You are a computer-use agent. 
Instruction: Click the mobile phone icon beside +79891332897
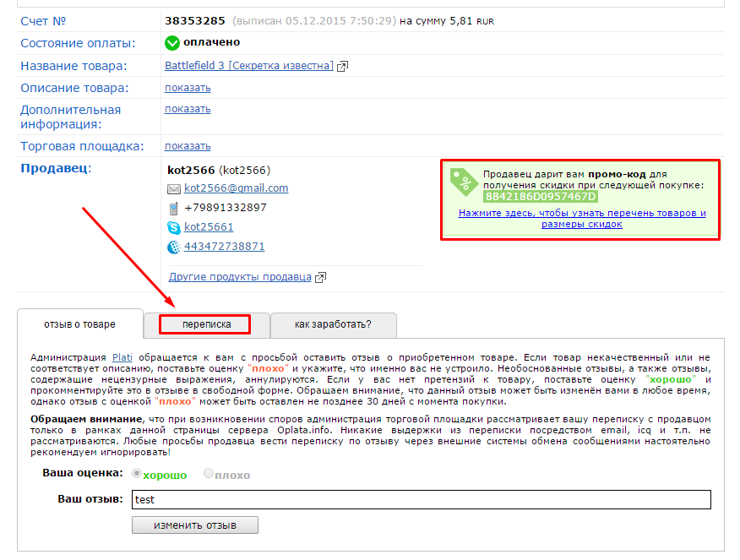click(x=174, y=208)
